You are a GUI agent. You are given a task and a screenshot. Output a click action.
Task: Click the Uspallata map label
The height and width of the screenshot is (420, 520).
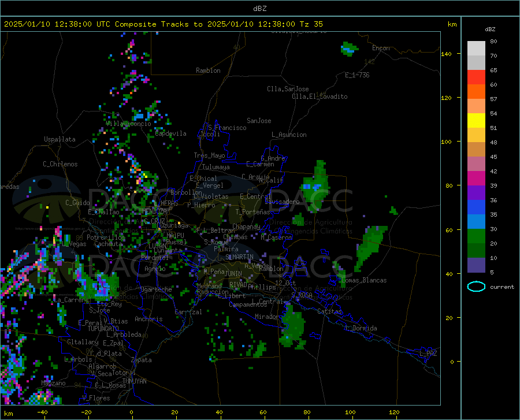click(60, 139)
